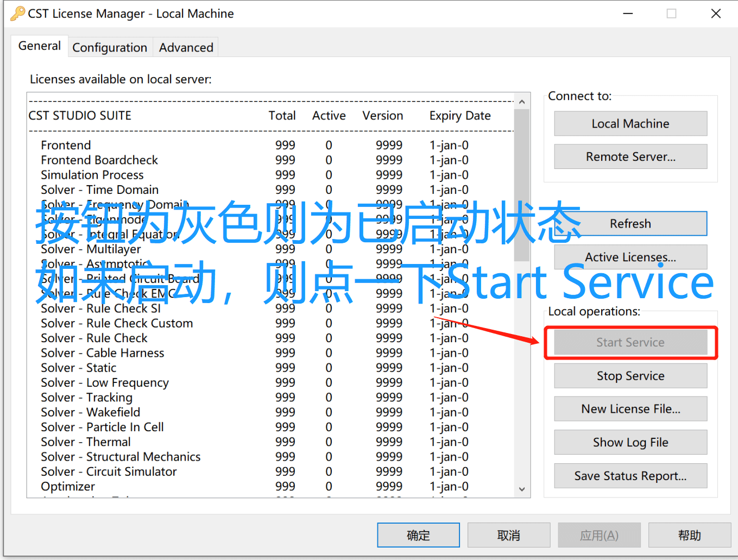Switch to the Advanced tab
Screen dimensions: 738x560
[x=185, y=47]
